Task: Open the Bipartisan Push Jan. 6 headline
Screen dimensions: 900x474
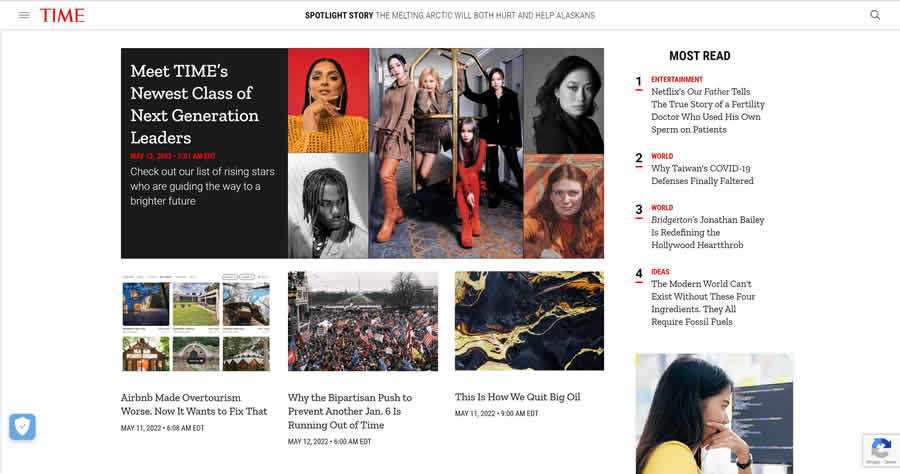Action: (350, 411)
